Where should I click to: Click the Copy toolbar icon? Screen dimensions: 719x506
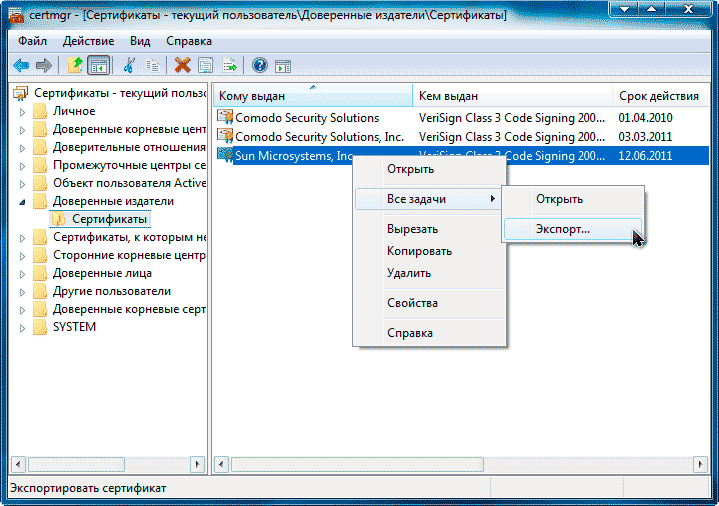(152, 66)
